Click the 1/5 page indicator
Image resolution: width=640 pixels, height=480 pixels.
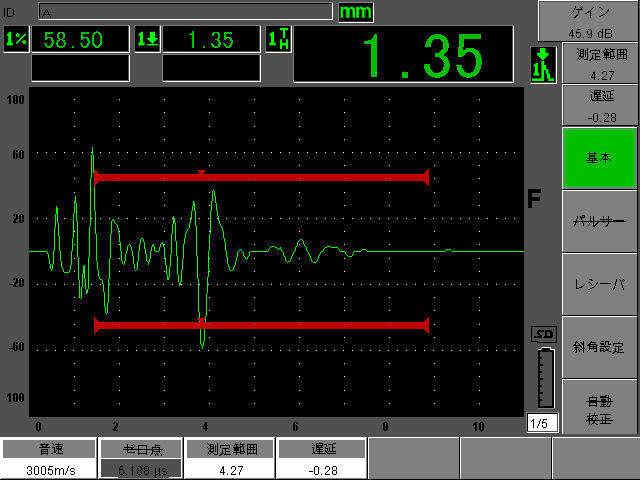tap(542, 423)
